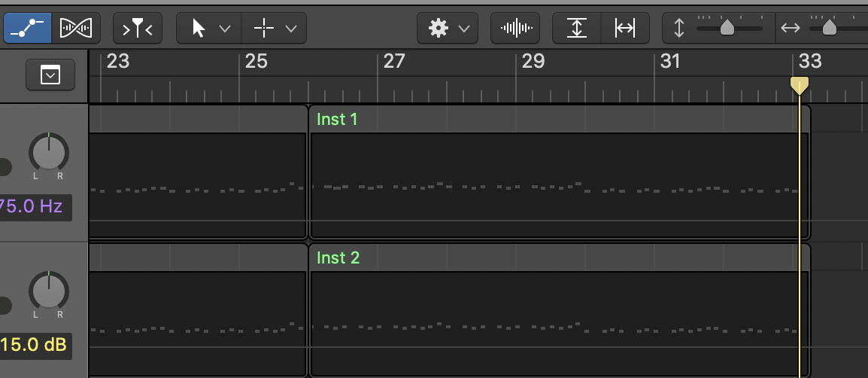Viewport: 868px width, 378px height.
Task: Click the pan knob on the first track
Action: coord(48,152)
